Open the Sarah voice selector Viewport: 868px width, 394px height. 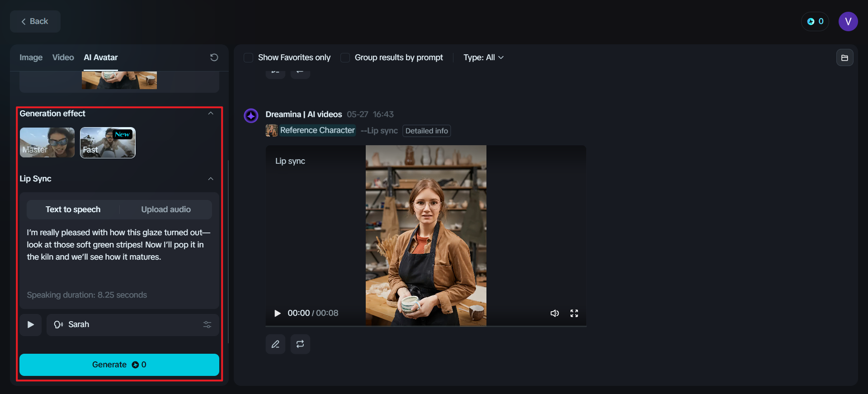133,325
